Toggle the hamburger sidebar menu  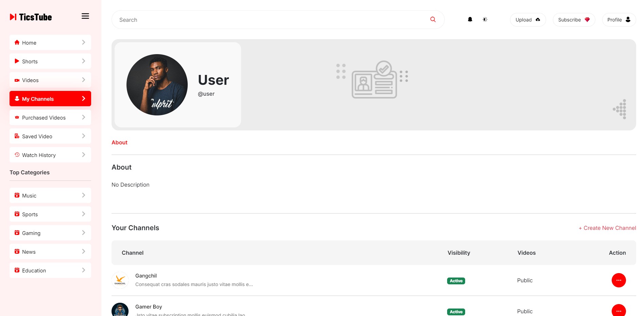click(x=85, y=16)
